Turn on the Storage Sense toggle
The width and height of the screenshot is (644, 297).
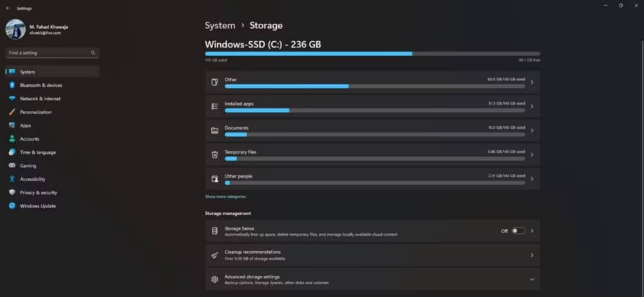pyautogui.click(x=518, y=231)
